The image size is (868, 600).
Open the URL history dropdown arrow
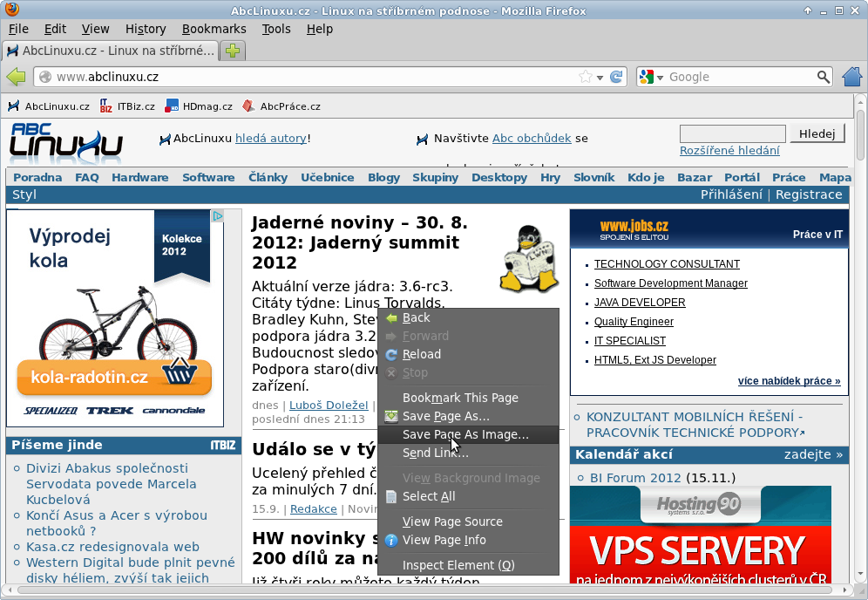click(600, 78)
